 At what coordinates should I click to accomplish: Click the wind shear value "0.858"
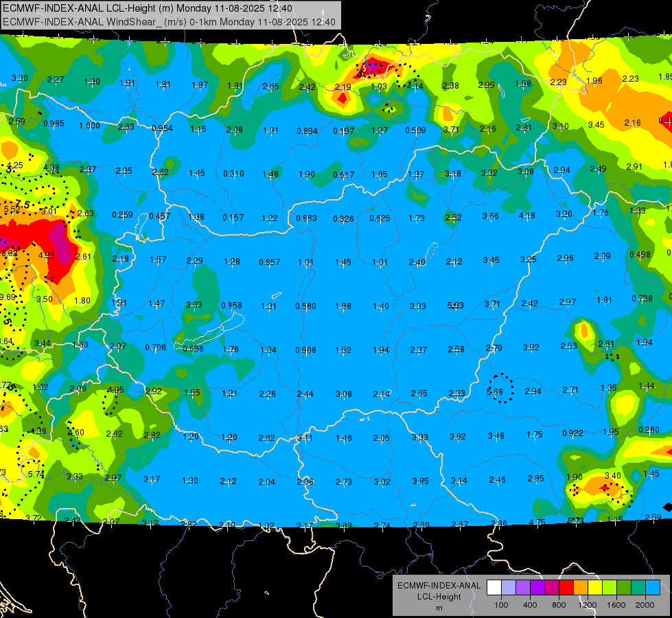point(231,306)
